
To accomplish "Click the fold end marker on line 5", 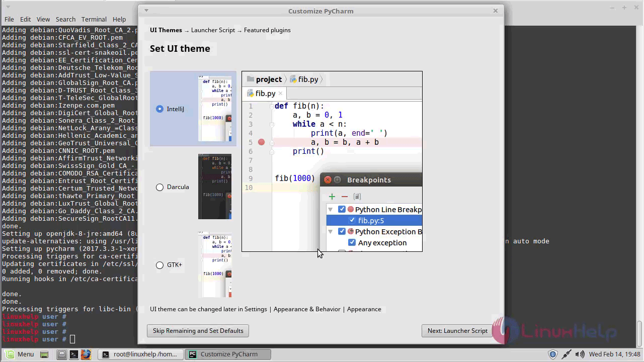I will 272,142.
